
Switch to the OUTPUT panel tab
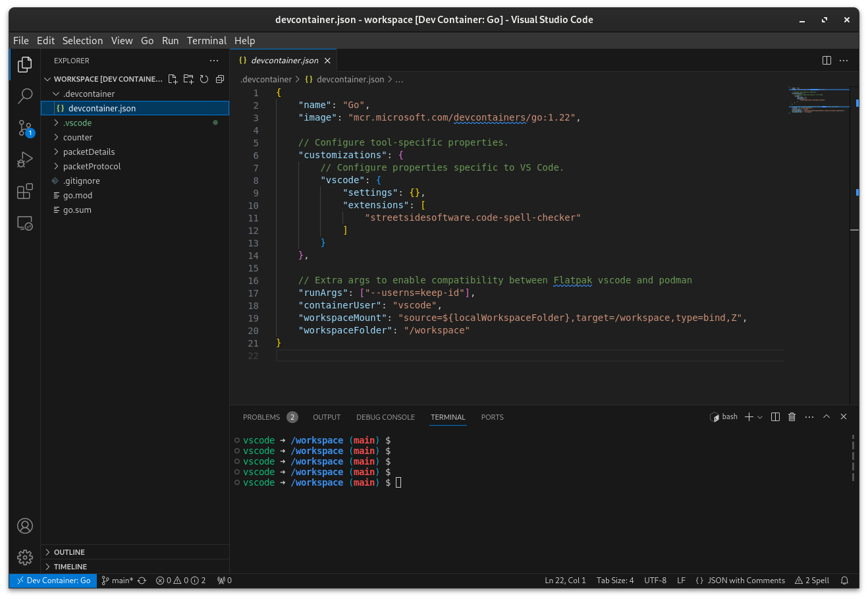click(327, 417)
